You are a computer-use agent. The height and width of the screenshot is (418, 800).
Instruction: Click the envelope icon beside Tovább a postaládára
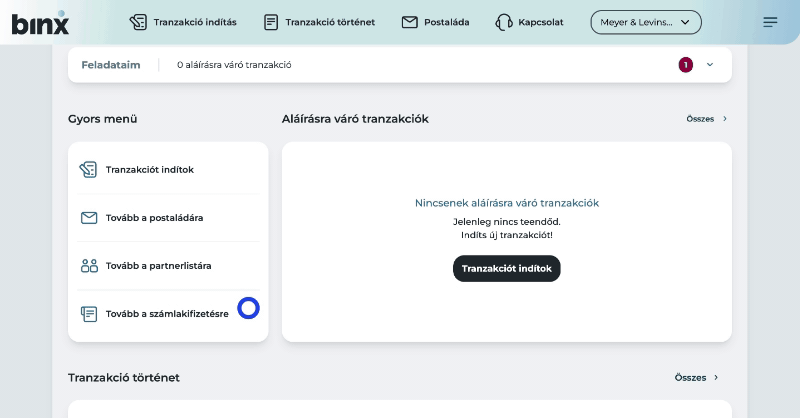(x=89, y=218)
